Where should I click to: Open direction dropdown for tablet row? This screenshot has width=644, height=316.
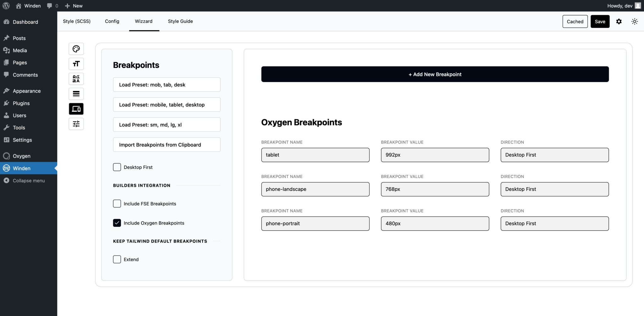pyautogui.click(x=555, y=155)
